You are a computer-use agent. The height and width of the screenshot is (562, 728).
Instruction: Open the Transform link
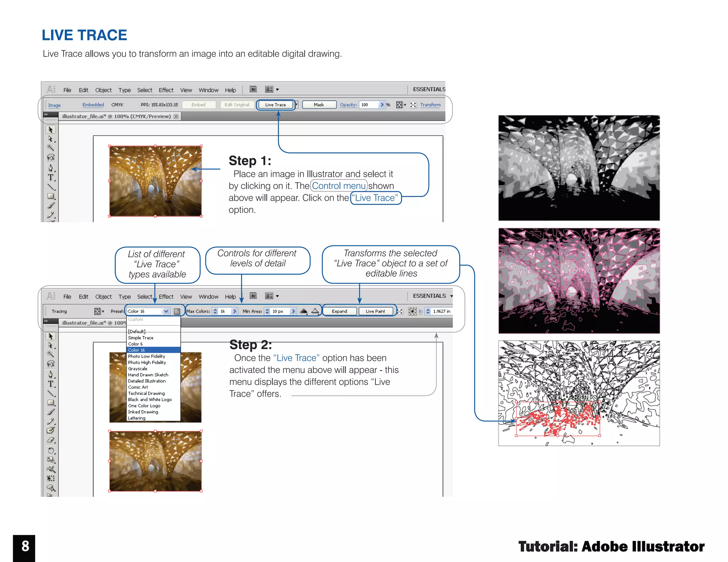pyautogui.click(x=430, y=105)
